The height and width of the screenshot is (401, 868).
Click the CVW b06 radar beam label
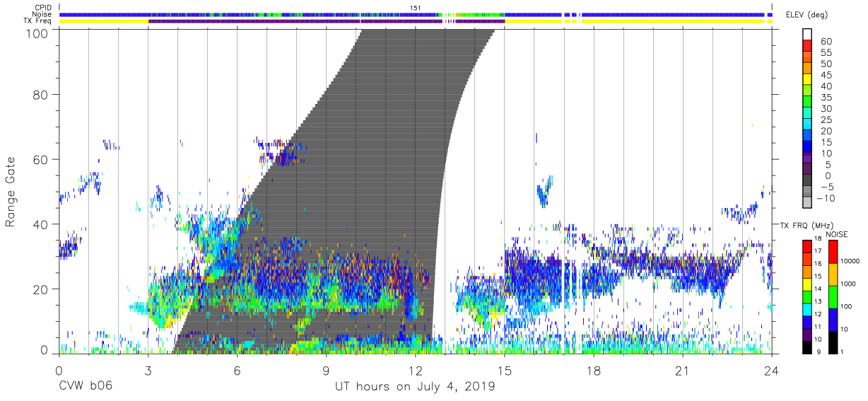point(85,387)
